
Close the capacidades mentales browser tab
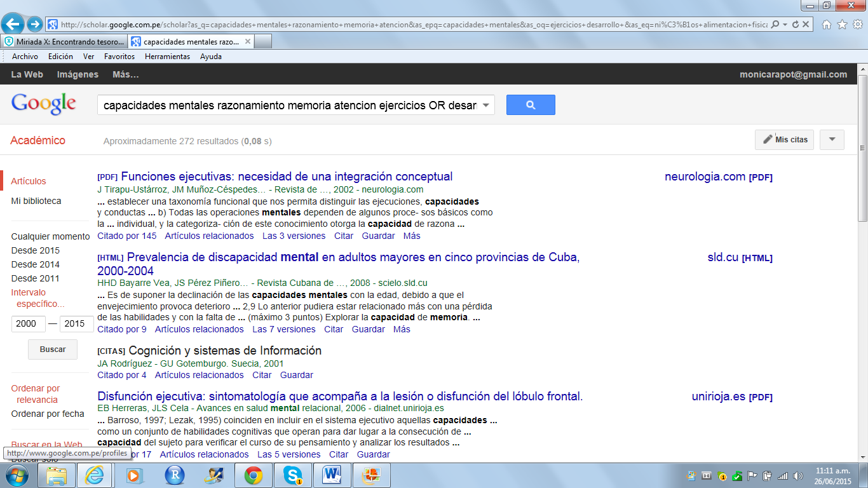(x=248, y=41)
